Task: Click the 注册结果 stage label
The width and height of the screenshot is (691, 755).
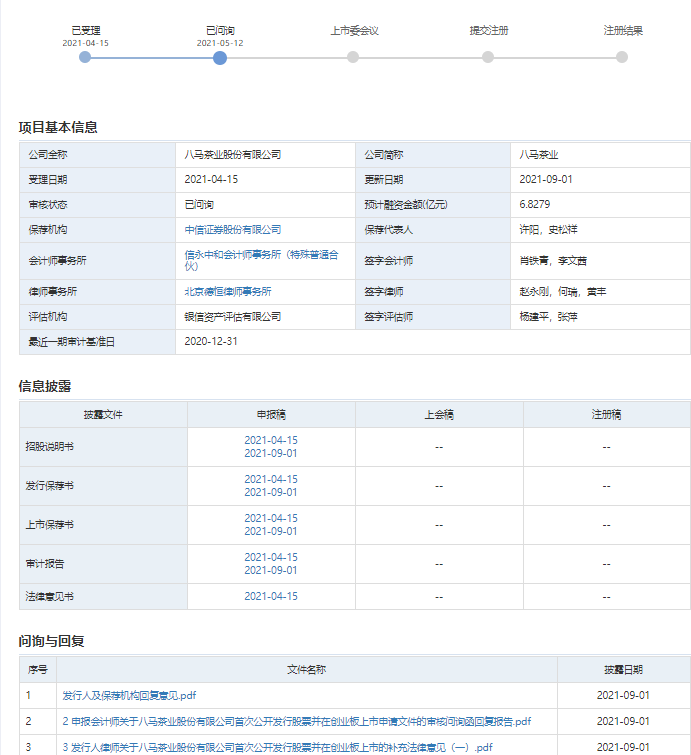Action: pos(623,30)
